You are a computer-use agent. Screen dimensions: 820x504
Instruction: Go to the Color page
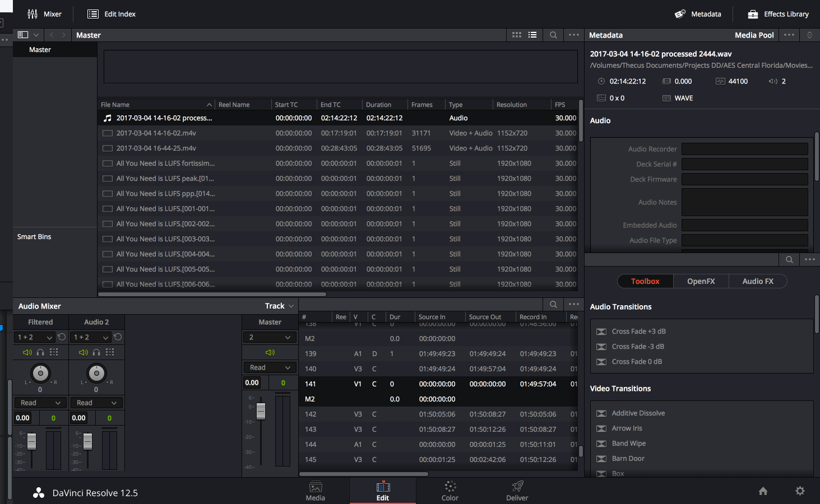pos(450,491)
